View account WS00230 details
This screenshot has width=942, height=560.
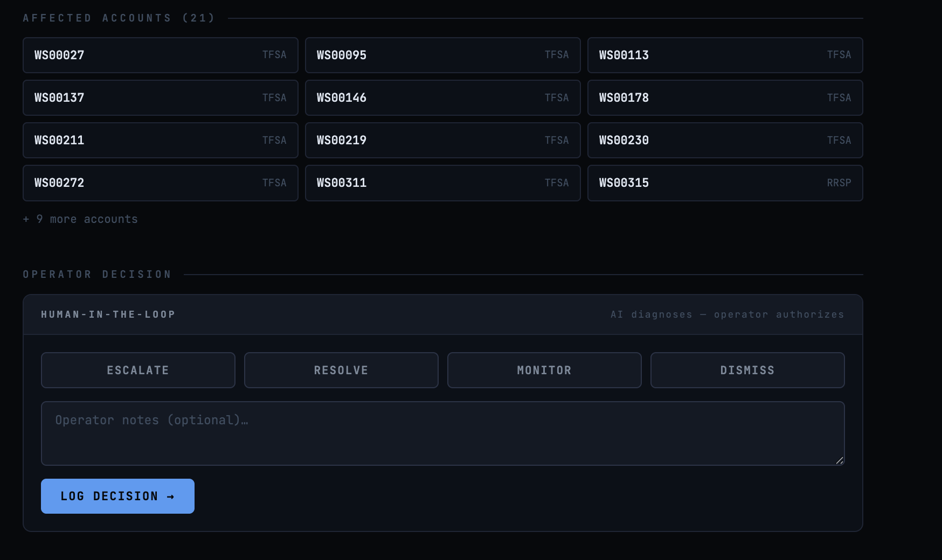click(725, 140)
